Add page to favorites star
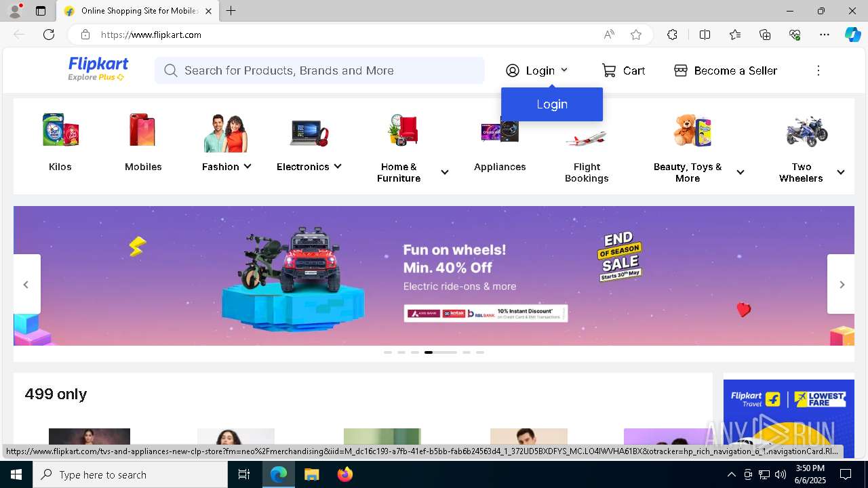 pyautogui.click(x=636, y=35)
